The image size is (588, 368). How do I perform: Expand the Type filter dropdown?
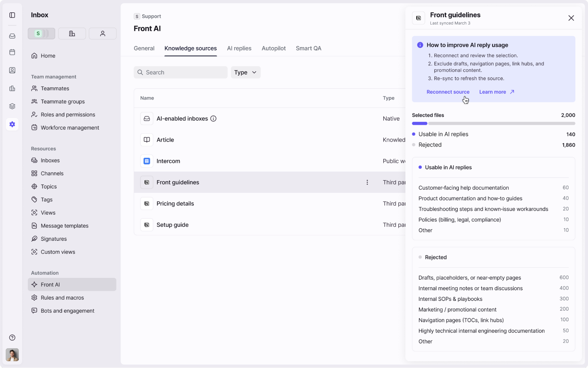(245, 72)
